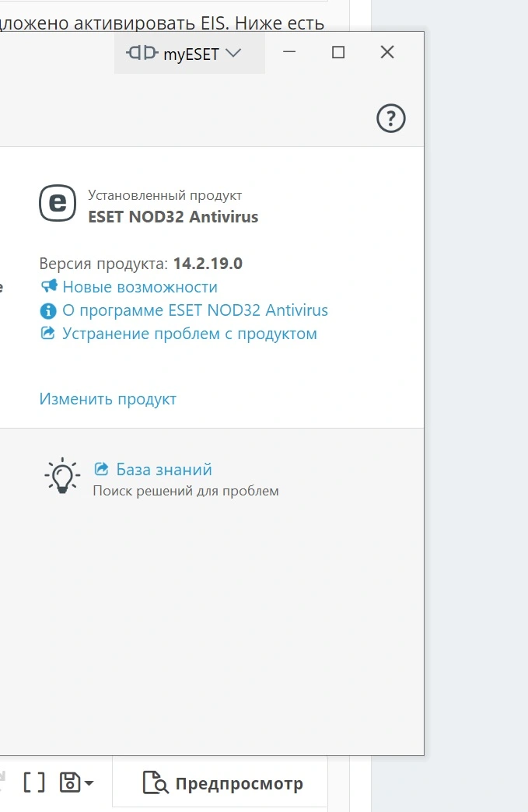
Task: Open the help question mark icon
Action: click(x=391, y=118)
